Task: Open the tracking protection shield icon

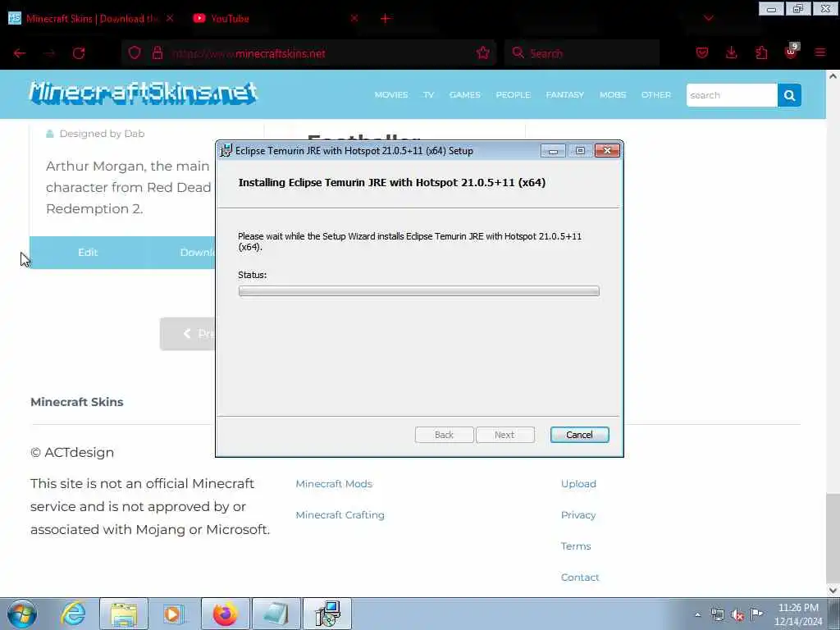Action: click(135, 53)
